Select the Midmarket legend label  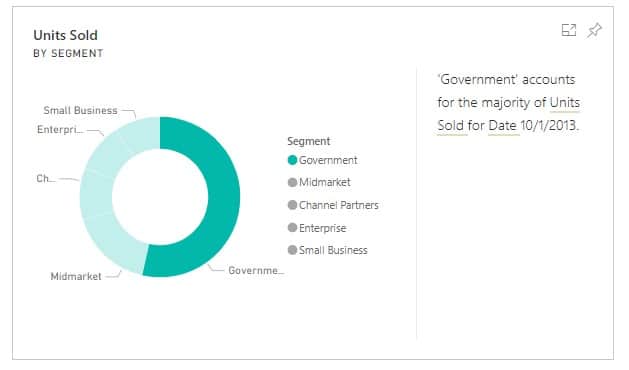point(325,183)
